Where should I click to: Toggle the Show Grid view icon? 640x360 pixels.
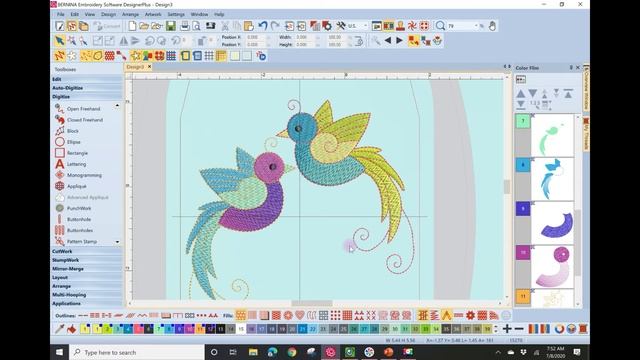pyautogui.click(x=209, y=56)
